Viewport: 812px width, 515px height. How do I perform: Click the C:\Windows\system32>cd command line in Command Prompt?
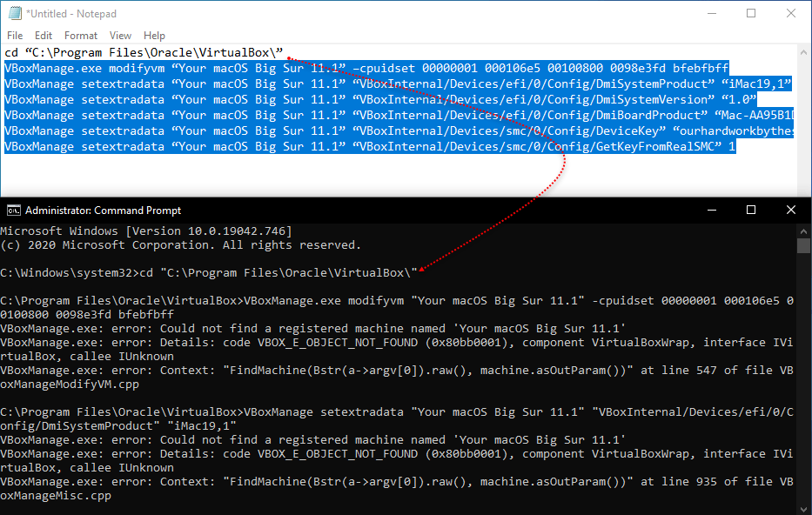point(209,273)
